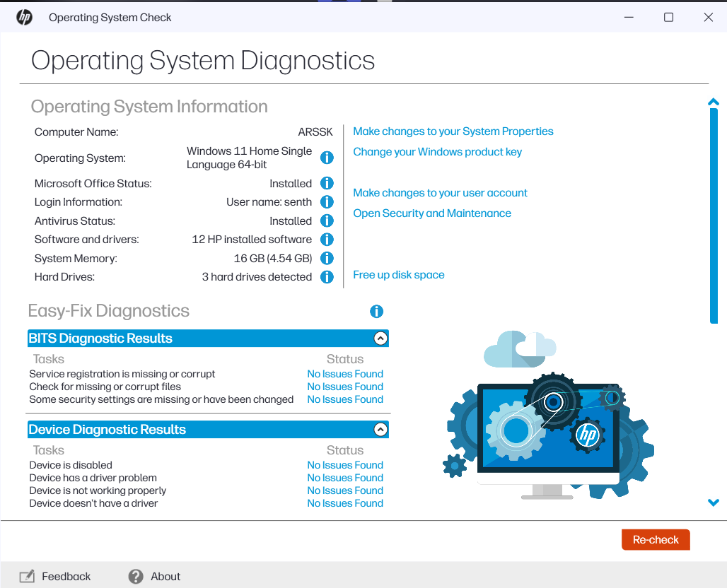Click the About question mark icon

(136, 577)
